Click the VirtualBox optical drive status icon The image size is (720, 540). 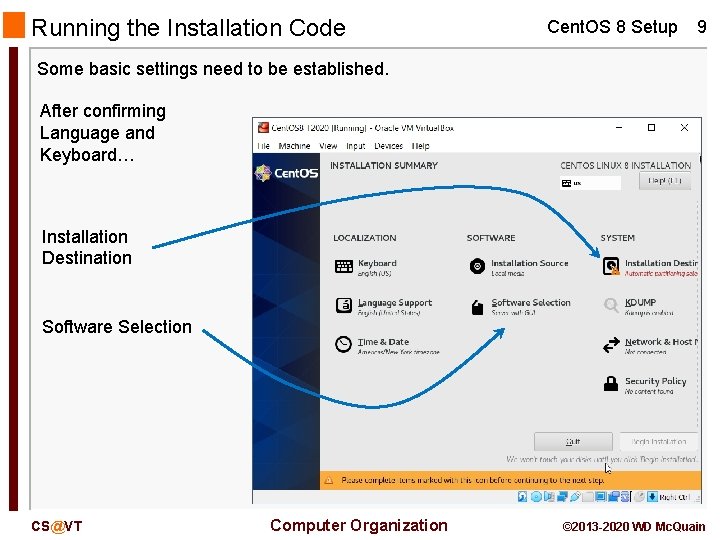click(x=536, y=496)
